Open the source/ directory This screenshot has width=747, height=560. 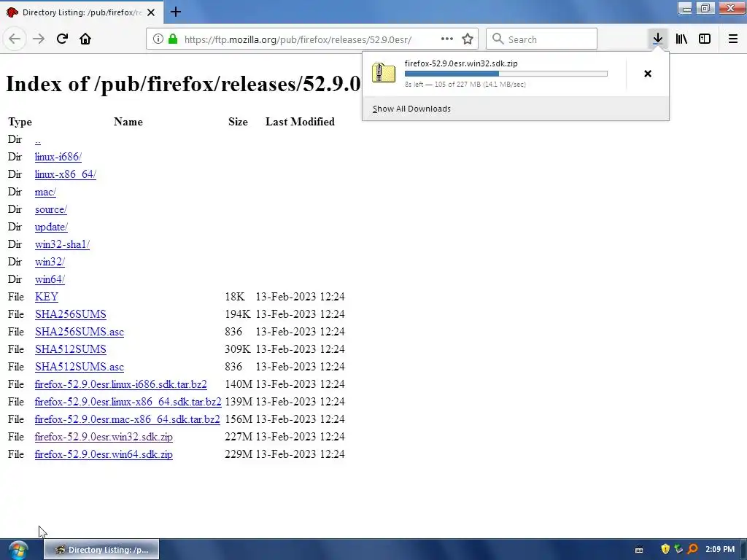click(51, 209)
